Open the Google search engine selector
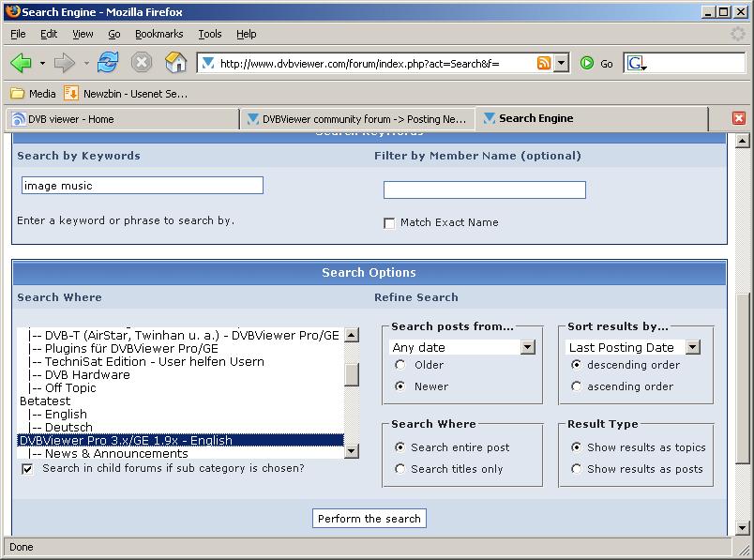The width and height of the screenshot is (754, 560). (x=636, y=63)
